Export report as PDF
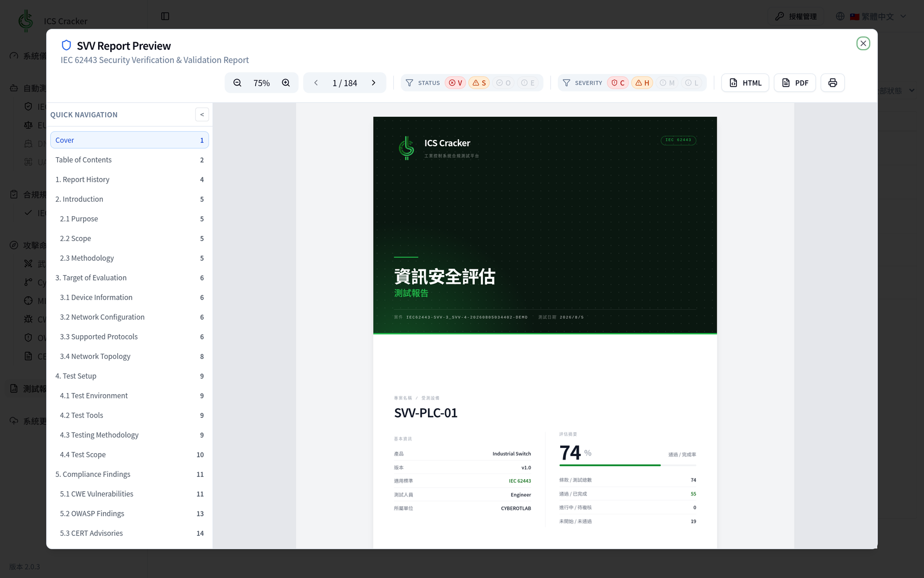Viewport: 924px width, 578px height. pos(795,83)
